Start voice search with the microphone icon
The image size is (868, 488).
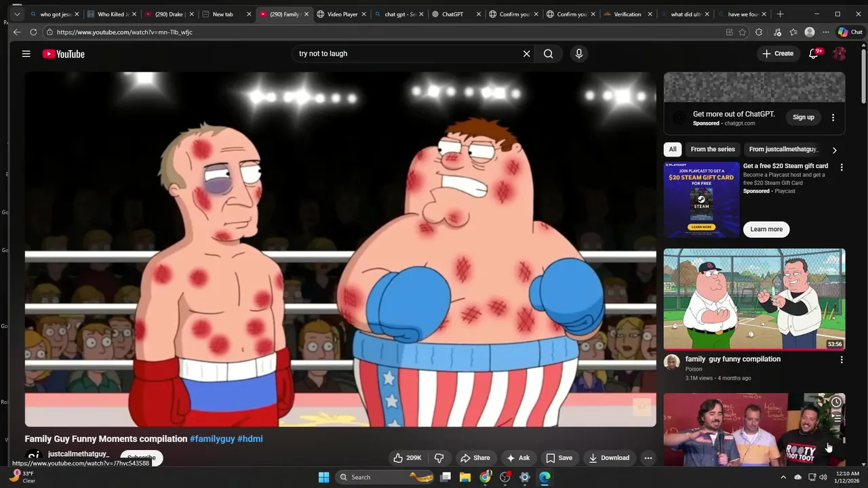[x=578, y=54]
